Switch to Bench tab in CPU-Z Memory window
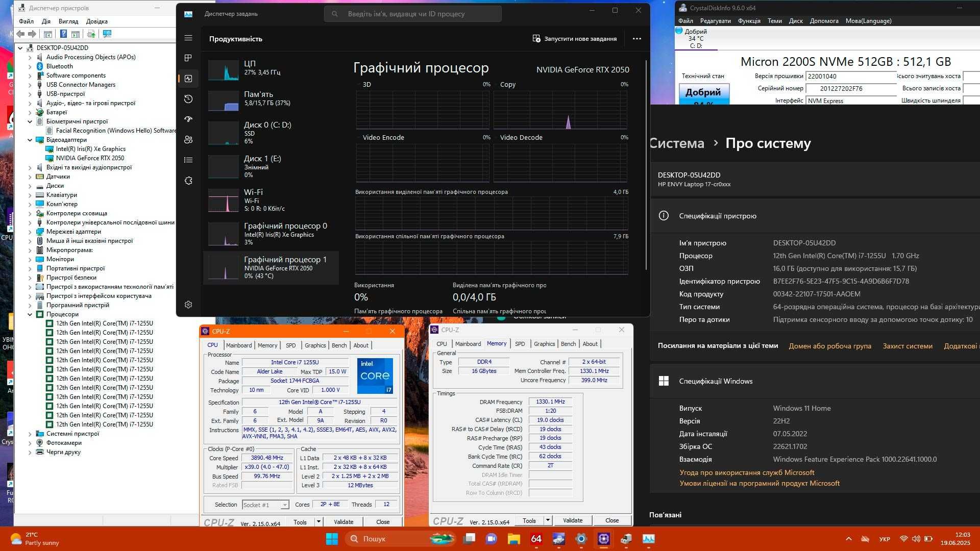Image resolution: width=980 pixels, height=551 pixels. coord(568,344)
